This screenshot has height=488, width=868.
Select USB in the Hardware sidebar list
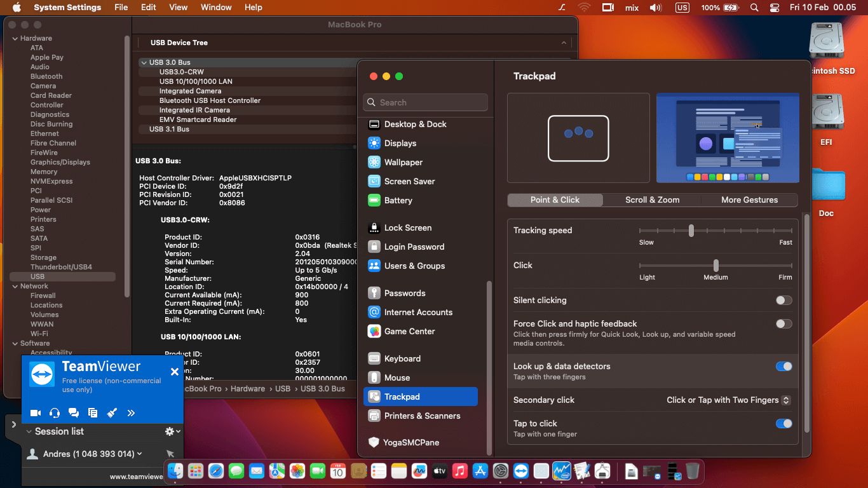36,276
